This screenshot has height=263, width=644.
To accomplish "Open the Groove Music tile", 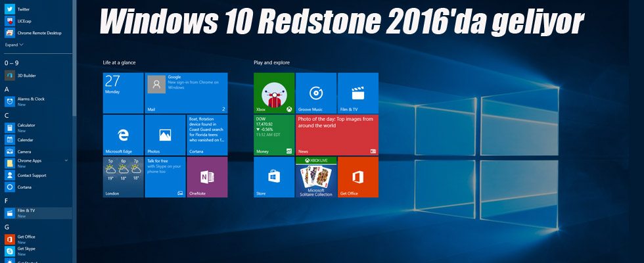I will pyautogui.click(x=315, y=93).
